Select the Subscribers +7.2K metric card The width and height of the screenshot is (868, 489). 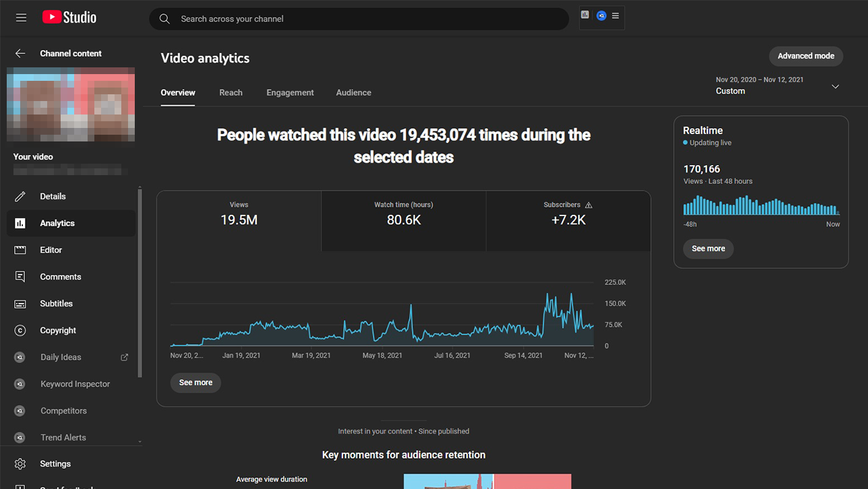click(568, 221)
